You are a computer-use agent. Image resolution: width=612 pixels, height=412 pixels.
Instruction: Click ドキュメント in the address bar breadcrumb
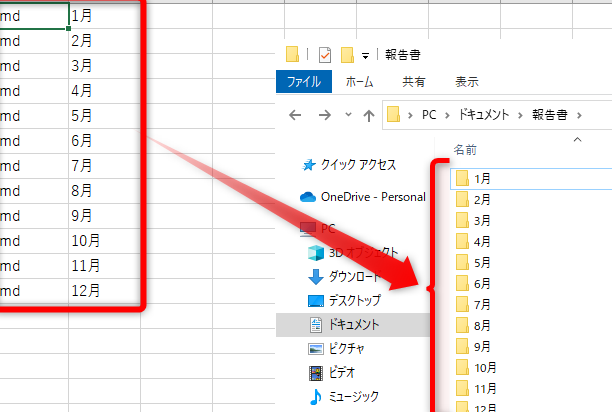pos(487,115)
